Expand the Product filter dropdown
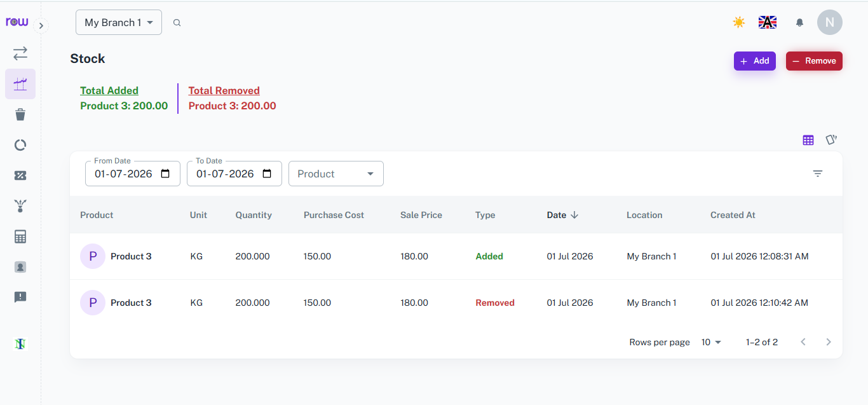 pos(336,174)
